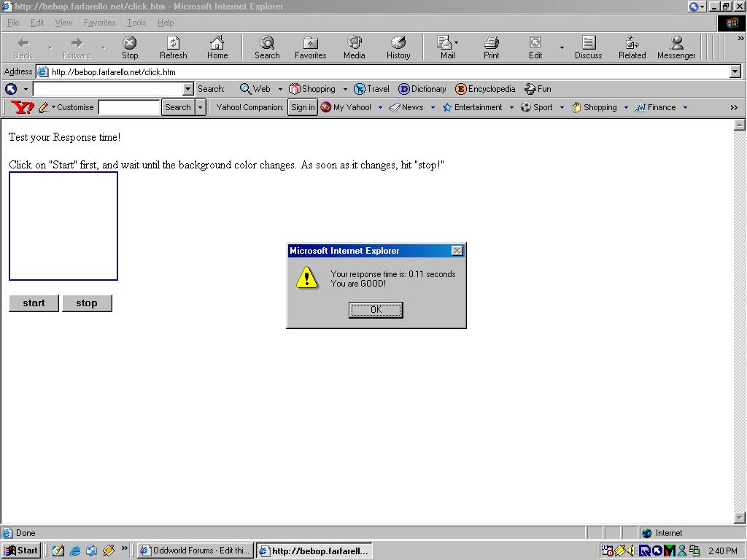Open the Mail button dropdown arrow
This screenshot has width=747, height=560.
pos(457,43)
